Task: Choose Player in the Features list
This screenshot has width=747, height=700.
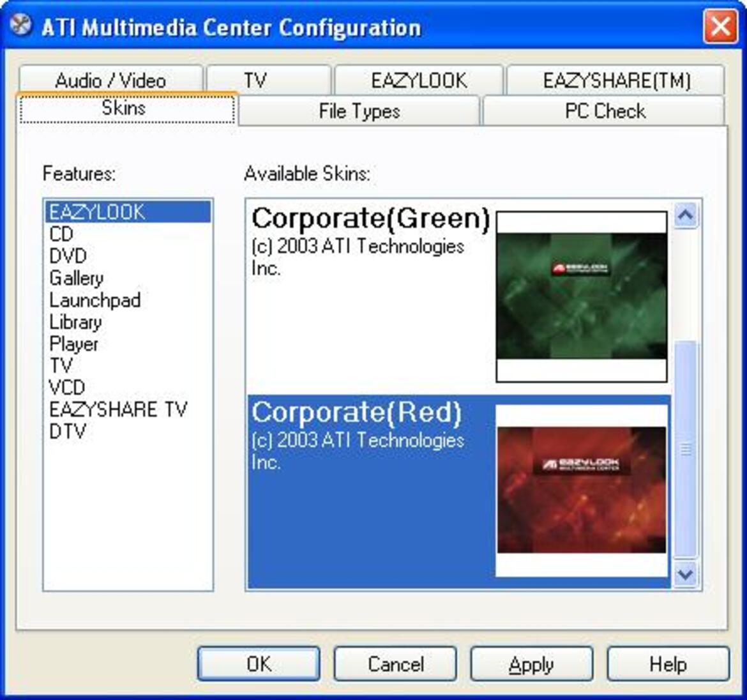Action: pyautogui.click(x=128, y=344)
